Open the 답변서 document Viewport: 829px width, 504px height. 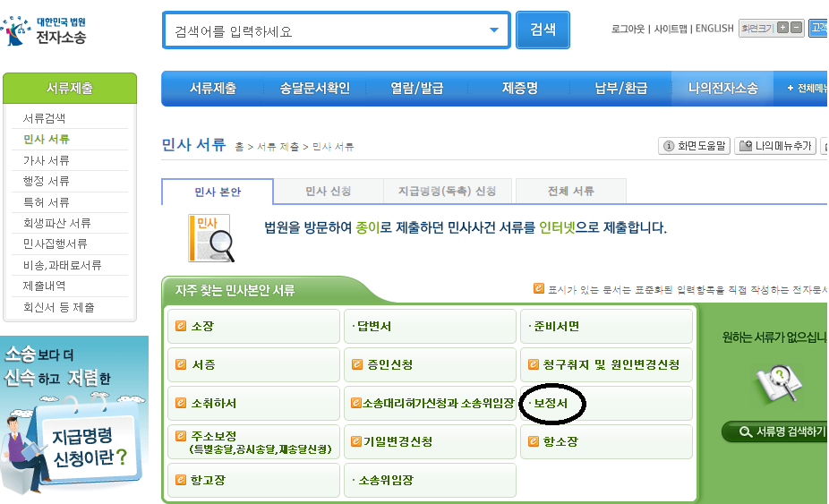(x=430, y=327)
